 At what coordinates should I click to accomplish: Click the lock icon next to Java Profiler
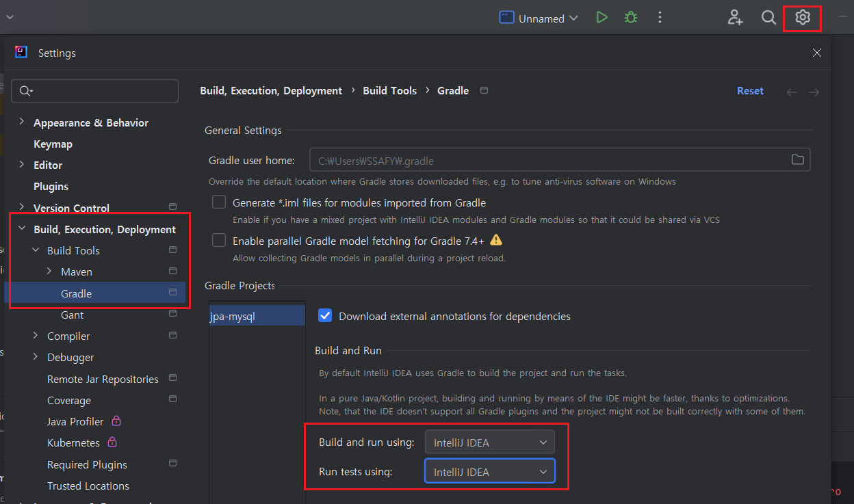pos(116,421)
